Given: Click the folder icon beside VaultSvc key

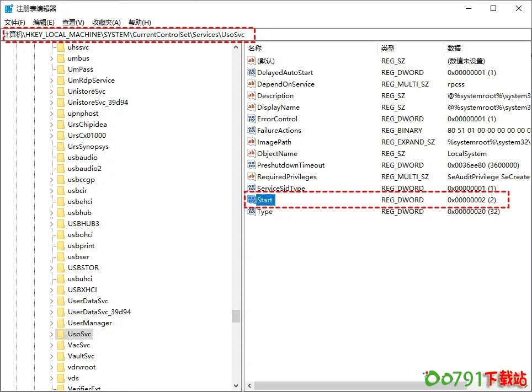Looking at the screenshot, I should point(61,356).
